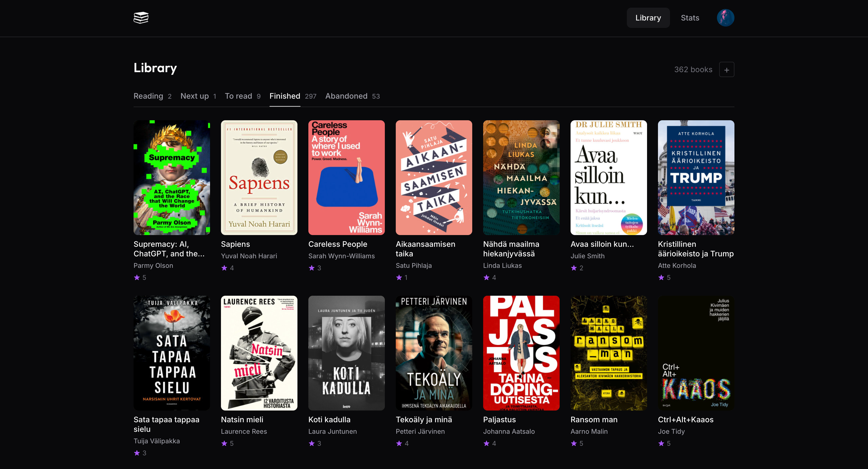868x469 pixels.
Task: Click author name Johanna Aatsalo
Action: pos(509,431)
